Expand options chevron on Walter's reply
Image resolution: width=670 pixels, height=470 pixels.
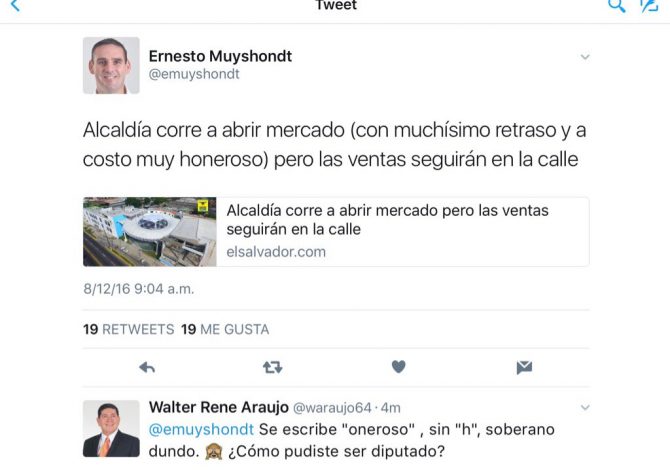point(585,408)
